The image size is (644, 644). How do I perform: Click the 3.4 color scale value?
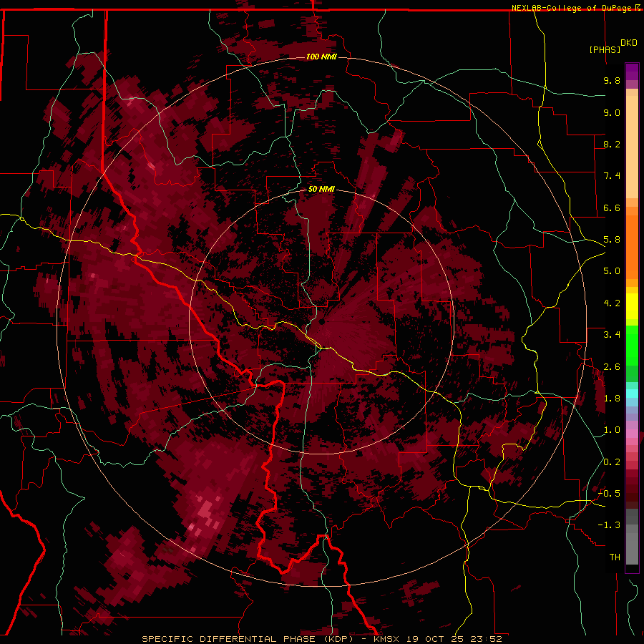pos(612,335)
